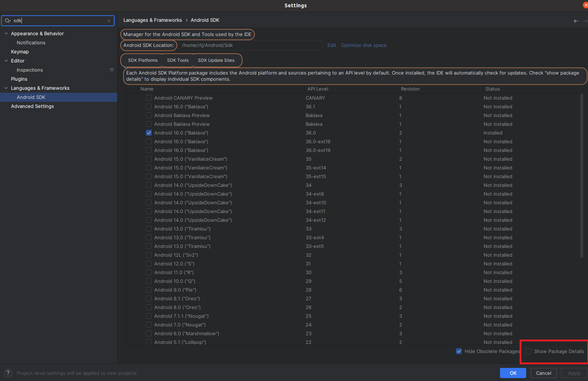The image size is (588, 381).
Task: Open Notifications settings
Action: click(x=31, y=43)
